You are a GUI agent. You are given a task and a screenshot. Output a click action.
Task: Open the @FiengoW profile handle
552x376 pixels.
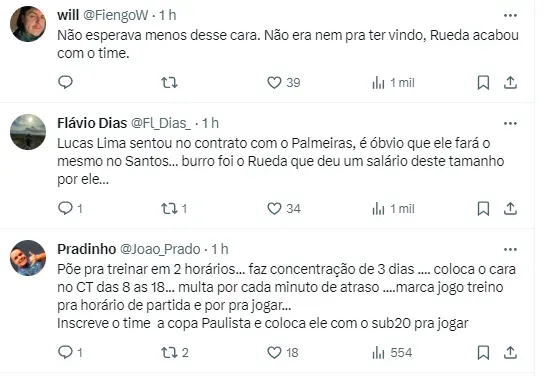[x=116, y=15]
